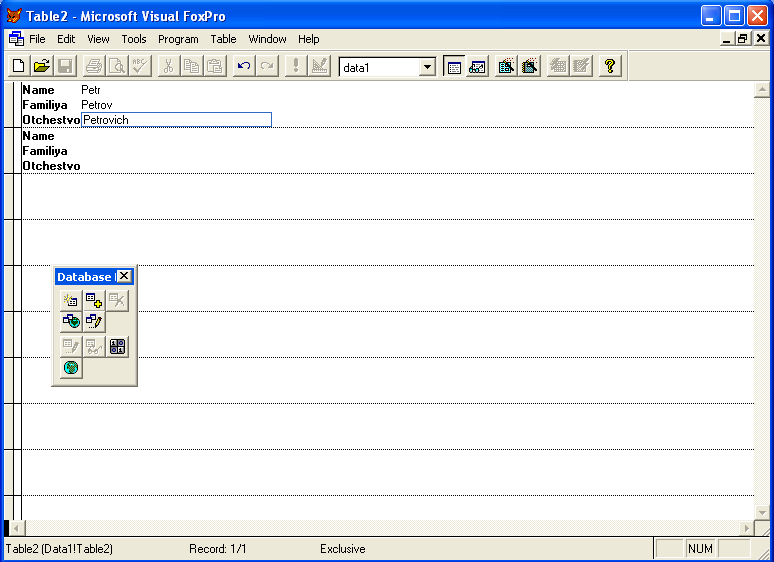774x562 pixels.
Task: Maximize the Visual FoxPro main window
Action: coord(734,16)
